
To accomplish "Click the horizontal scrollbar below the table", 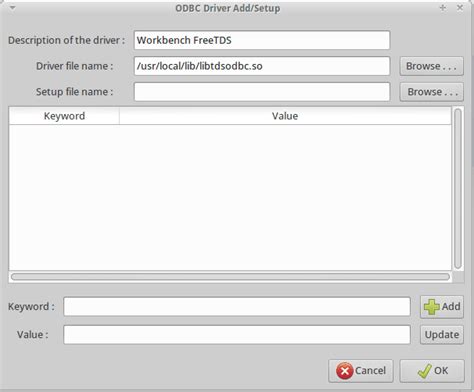I will tap(230, 277).
